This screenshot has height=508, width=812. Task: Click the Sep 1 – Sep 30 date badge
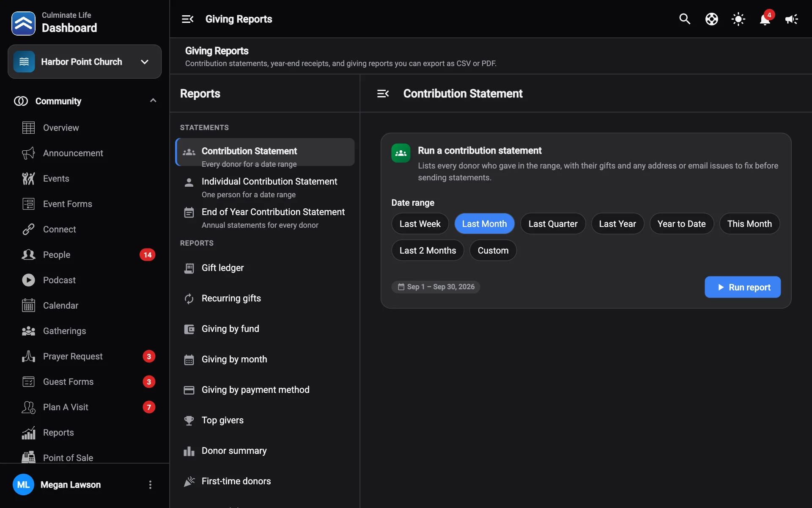(x=436, y=287)
